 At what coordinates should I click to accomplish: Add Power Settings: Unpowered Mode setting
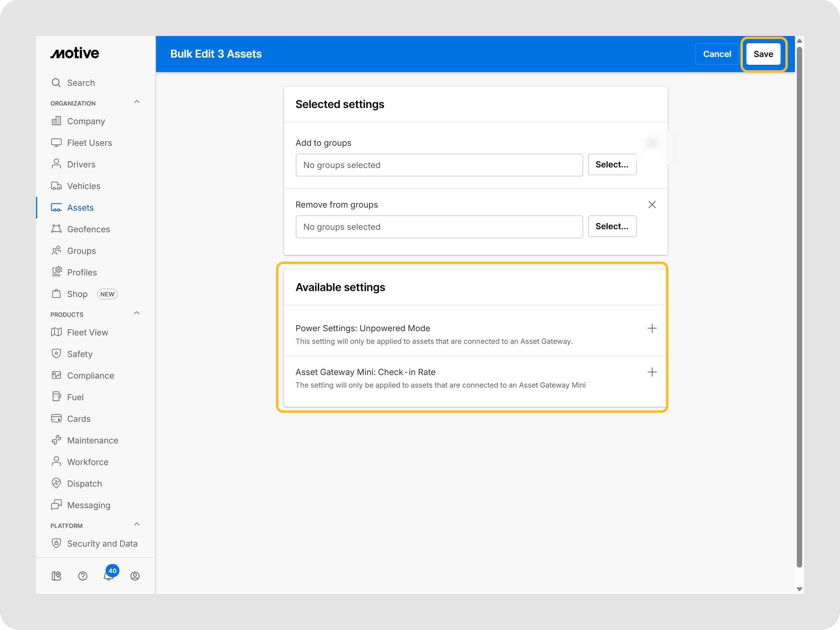coord(652,328)
